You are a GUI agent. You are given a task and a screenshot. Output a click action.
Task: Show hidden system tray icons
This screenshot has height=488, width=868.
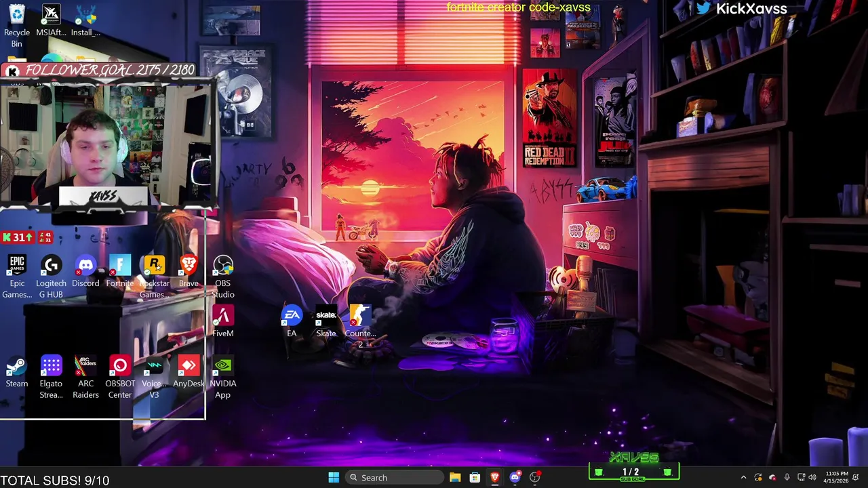[743, 477]
